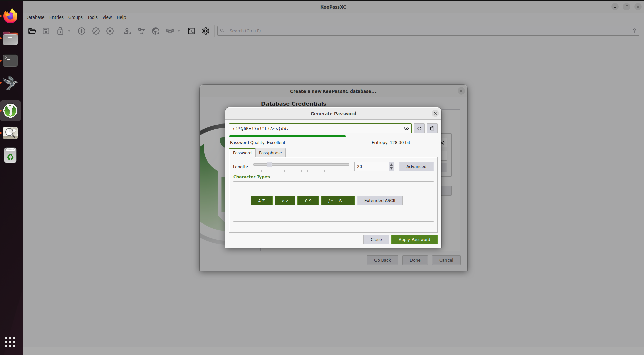Screen dimensions: 644x355
Task: Close the Create new database dialog X
Action: pos(461,91)
